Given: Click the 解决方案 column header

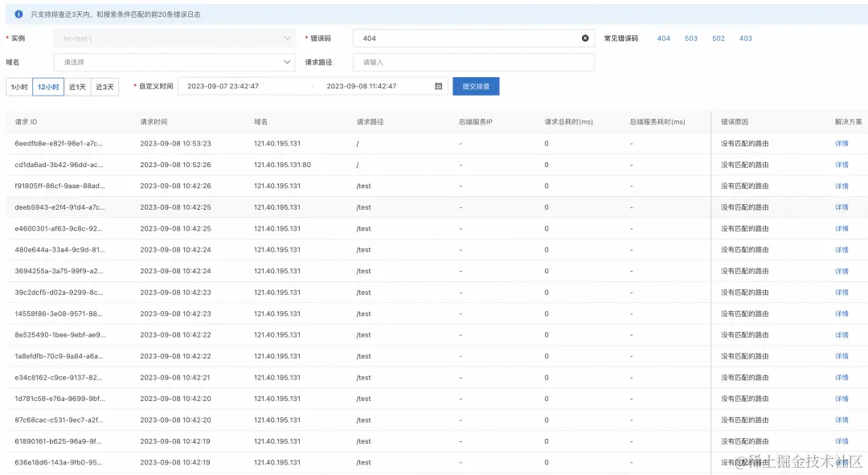Looking at the screenshot, I should (849, 122).
